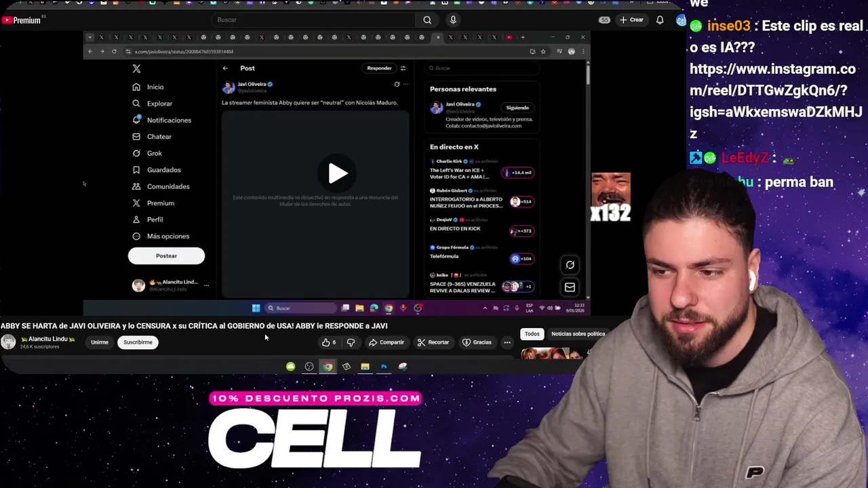Join Rubén Gisbert live space +514

521,202
